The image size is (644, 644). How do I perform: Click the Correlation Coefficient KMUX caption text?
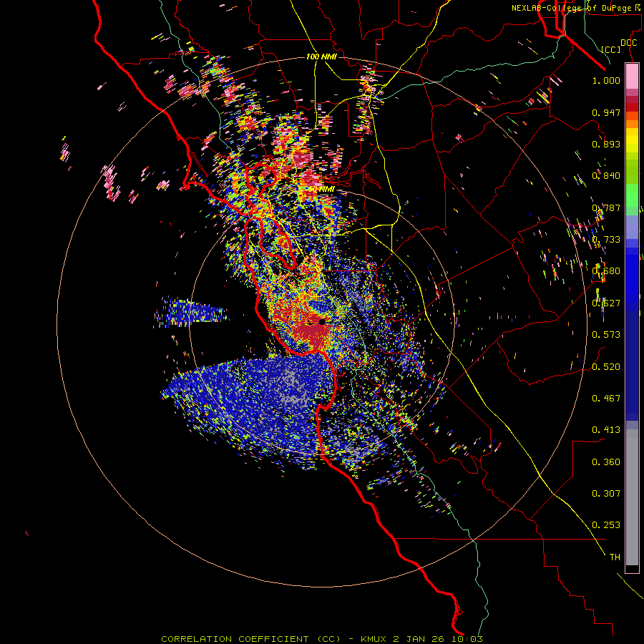(x=321, y=639)
